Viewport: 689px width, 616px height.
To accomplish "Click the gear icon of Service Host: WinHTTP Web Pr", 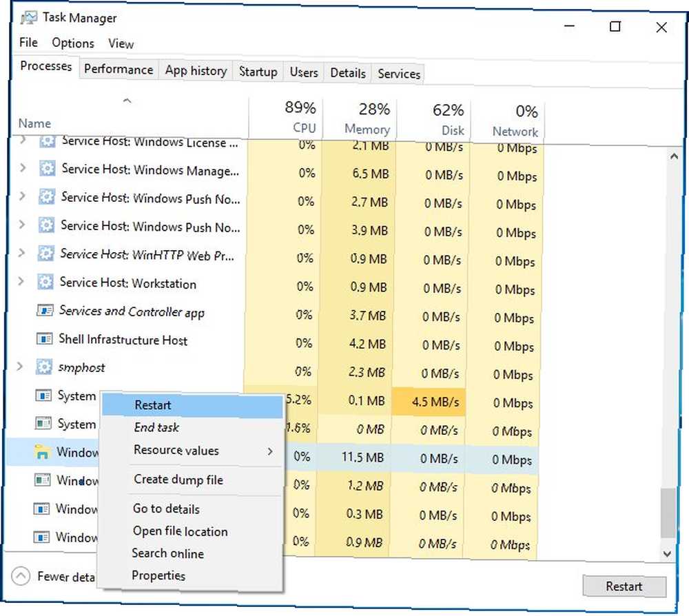I will (45, 253).
